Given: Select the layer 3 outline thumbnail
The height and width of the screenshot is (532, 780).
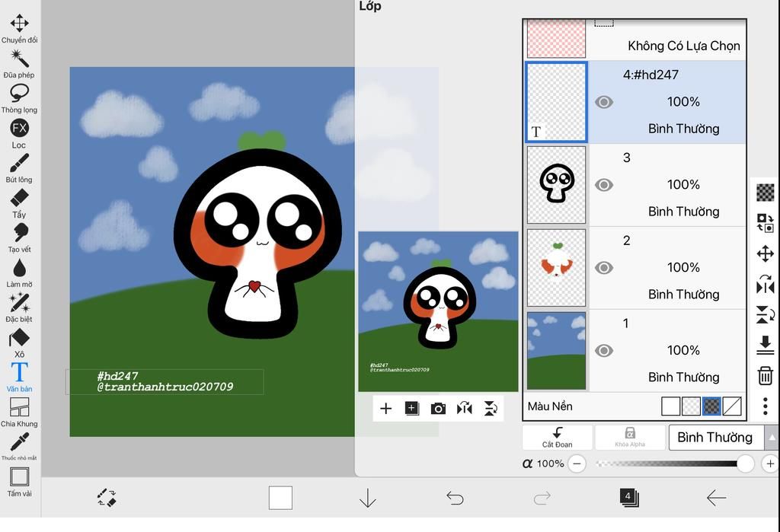Looking at the screenshot, I should [x=556, y=185].
